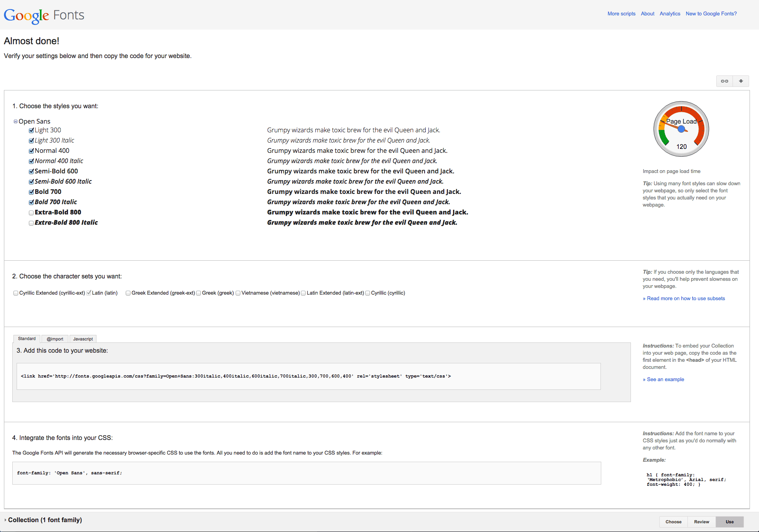Open the More scripts link
Image resolution: width=759 pixels, height=532 pixels.
click(621, 14)
